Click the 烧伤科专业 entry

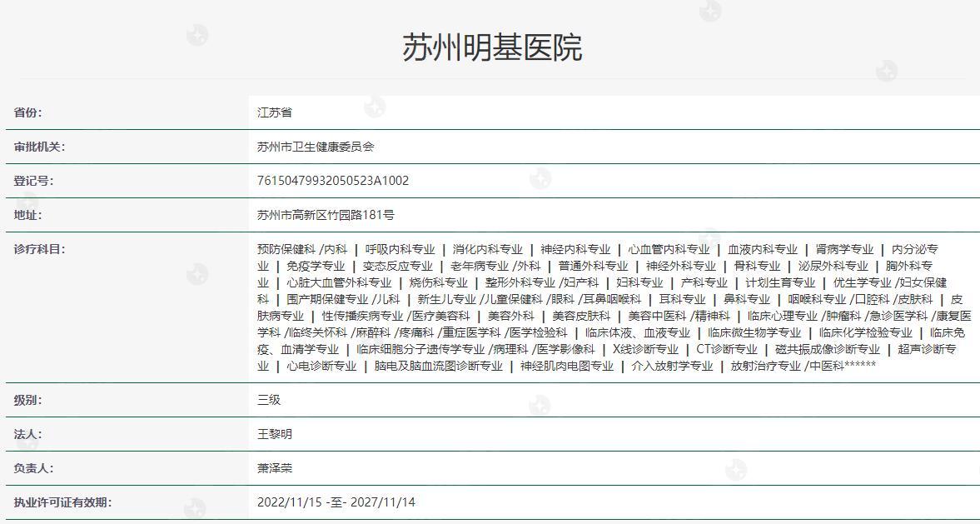[x=438, y=282]
